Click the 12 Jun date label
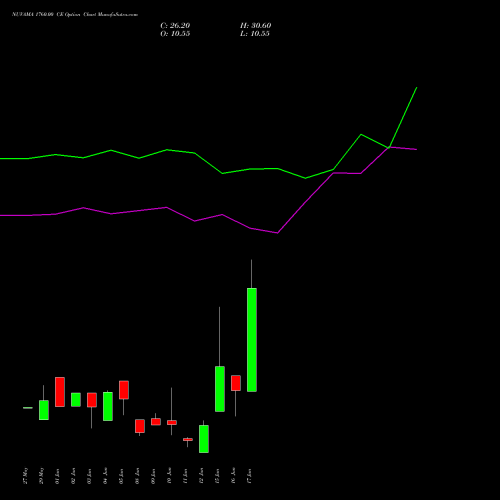Viewport: 500px width, 500px height. (x=202, y=476)
